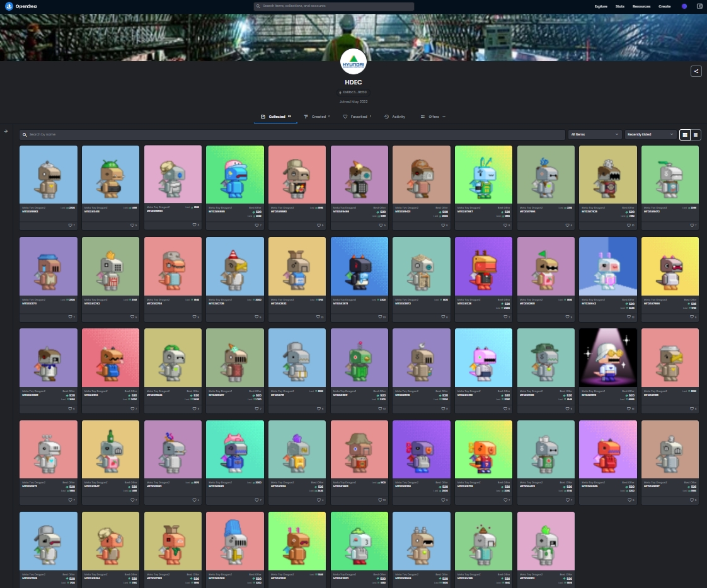This screenshot has height=588, width=707.
Task: Switch to the Created tab
Action: pos(316,117)
